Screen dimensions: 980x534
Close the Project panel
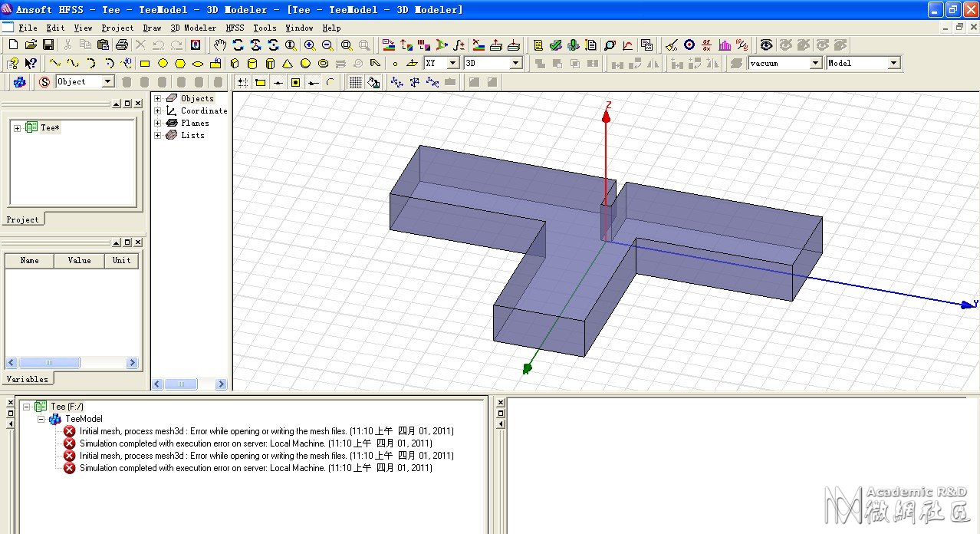[x=138, y=104]
